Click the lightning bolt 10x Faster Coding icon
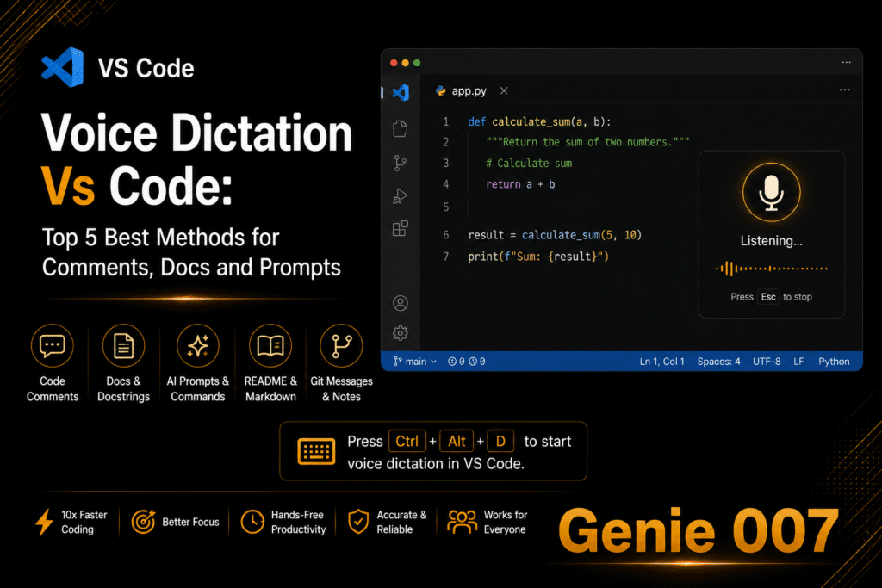This screenshot has width=882, height=588. click(x=45, y=522)
